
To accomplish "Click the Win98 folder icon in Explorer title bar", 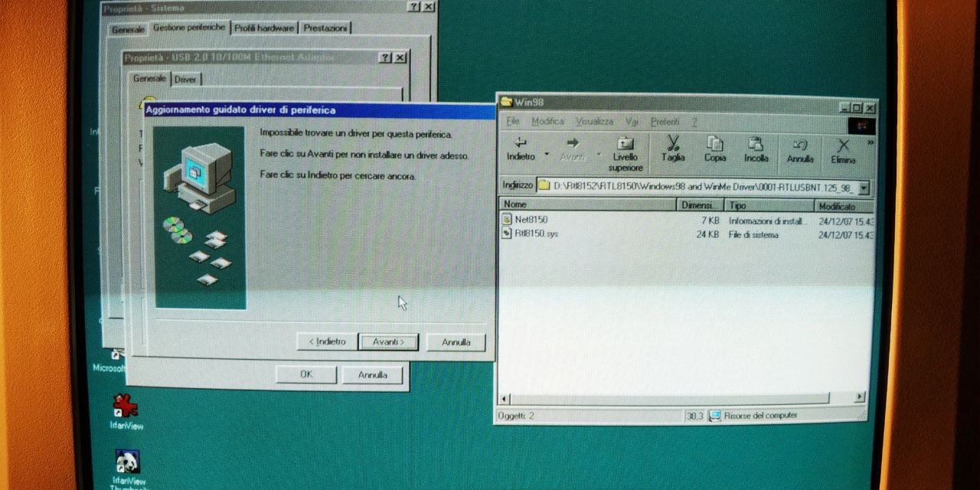I will [x=506, y=102].
